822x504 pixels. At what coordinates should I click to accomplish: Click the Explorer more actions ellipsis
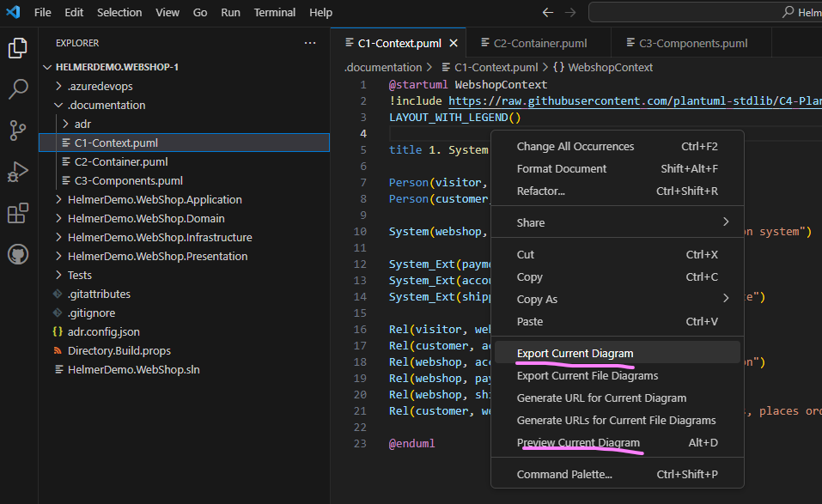[309, 43]
